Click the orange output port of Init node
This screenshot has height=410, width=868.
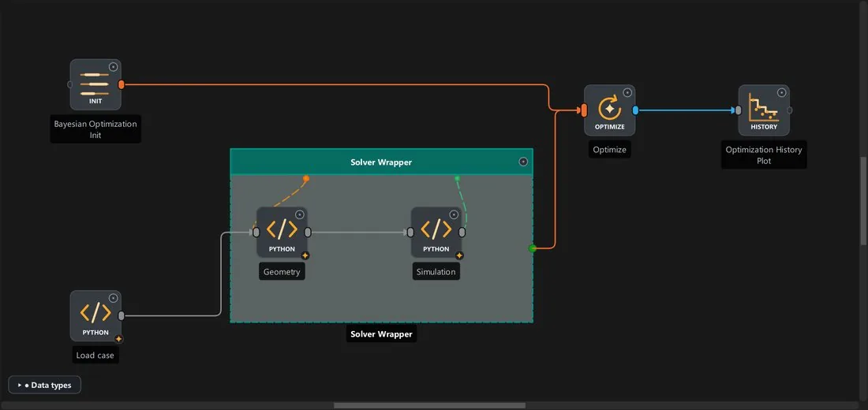122,84
